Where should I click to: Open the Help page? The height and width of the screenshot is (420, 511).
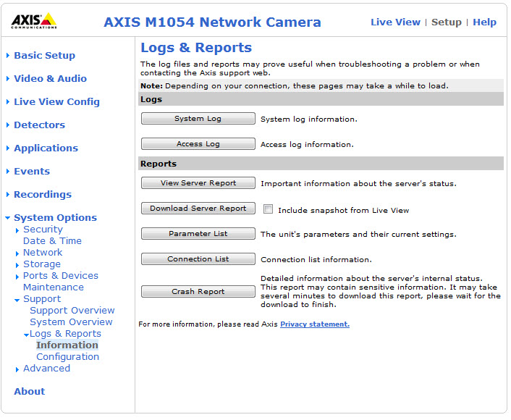485,22
